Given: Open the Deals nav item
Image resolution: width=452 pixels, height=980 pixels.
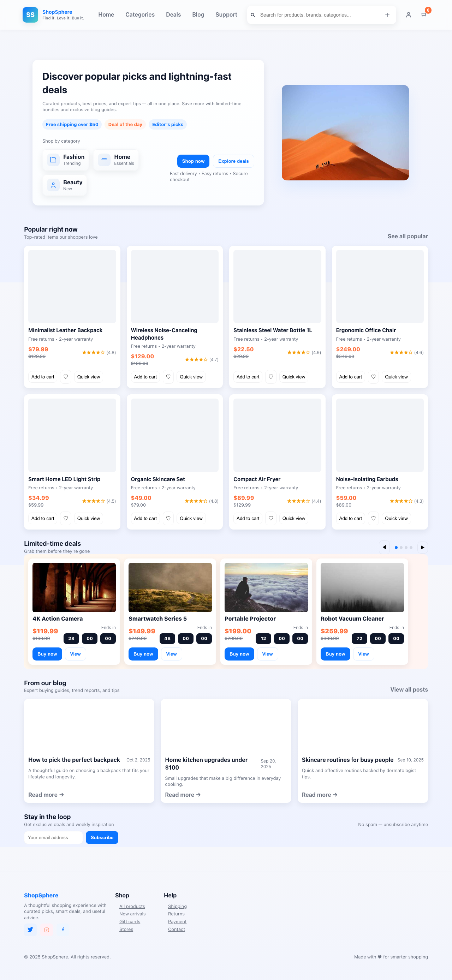Looking at the screenshot, I should point(173,14).
